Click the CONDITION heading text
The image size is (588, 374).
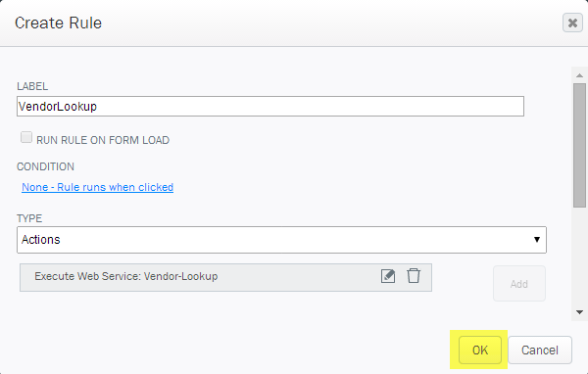(45, 166)
